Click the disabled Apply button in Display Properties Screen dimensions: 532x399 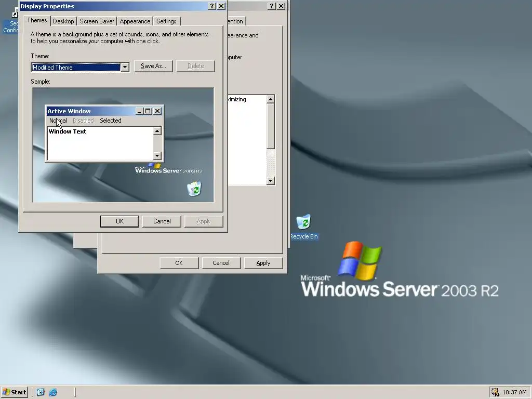click(x=204, y=221)
